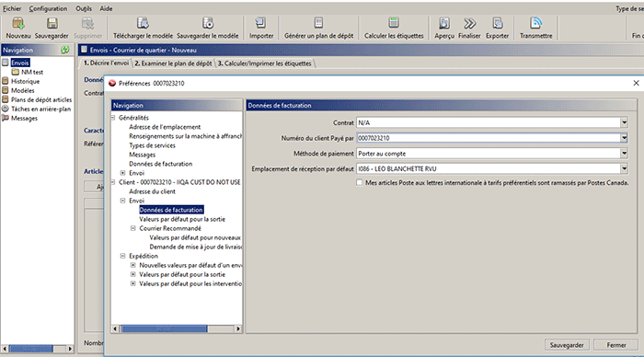The image size is (644, 357).
Task: Select Adresse de l'emplacement tree item
Action: tap(165, 127)
